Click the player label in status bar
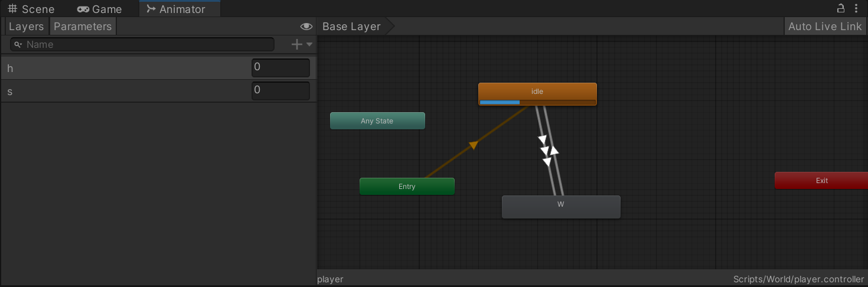This screenshot has height=287, width=868. (330, 279)
